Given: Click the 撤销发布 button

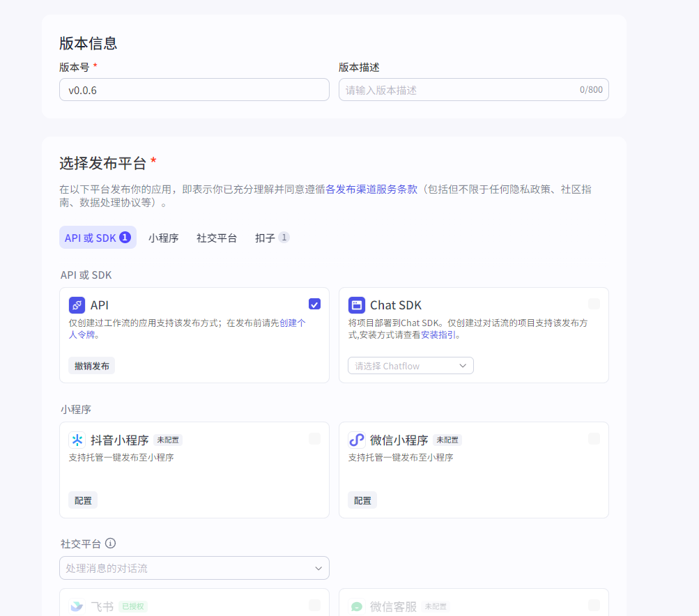Looking at the screenshot, I should 92,366.
